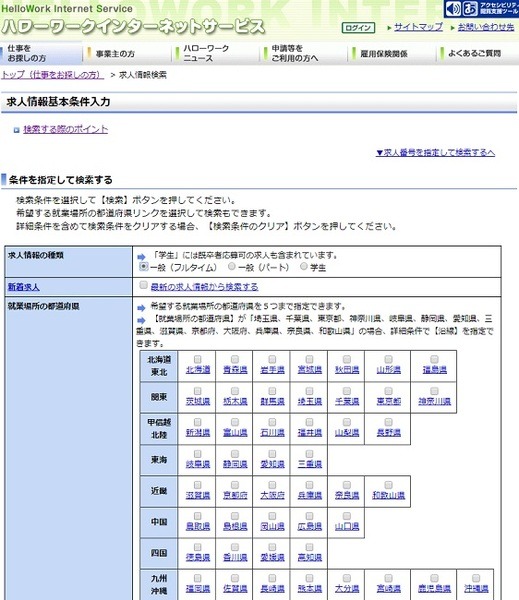Image resolution: width=519 pixels, height=600 pixels.
Task: Jump to 求人番号を指定して検索するへ link
Action: click(x=435, y=153)
